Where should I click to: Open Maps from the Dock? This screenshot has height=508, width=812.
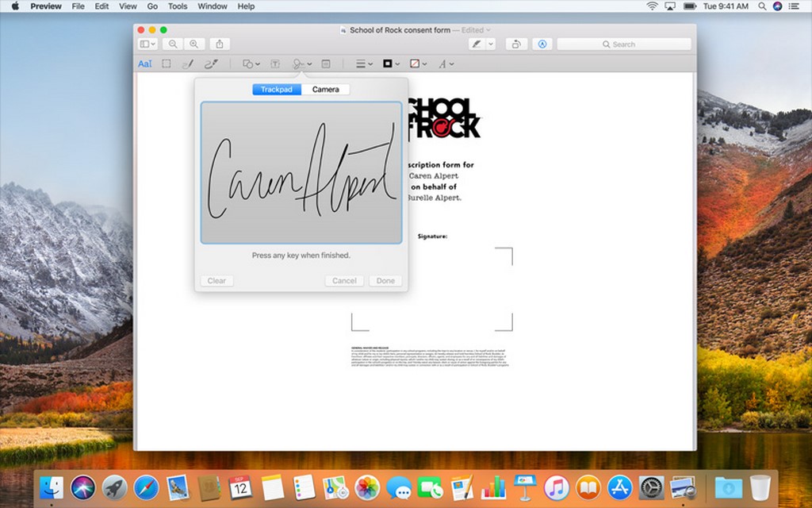coord(335,488)
